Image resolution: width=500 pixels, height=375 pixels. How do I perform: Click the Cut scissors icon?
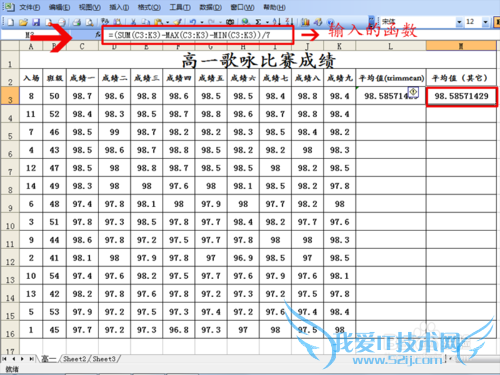tap(133, 22)
